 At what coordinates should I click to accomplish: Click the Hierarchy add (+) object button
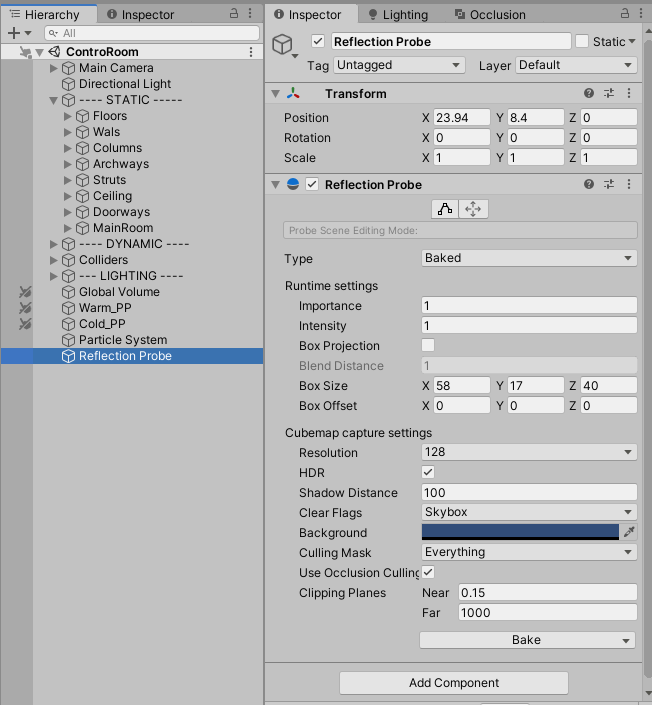(x=14, y=33)
